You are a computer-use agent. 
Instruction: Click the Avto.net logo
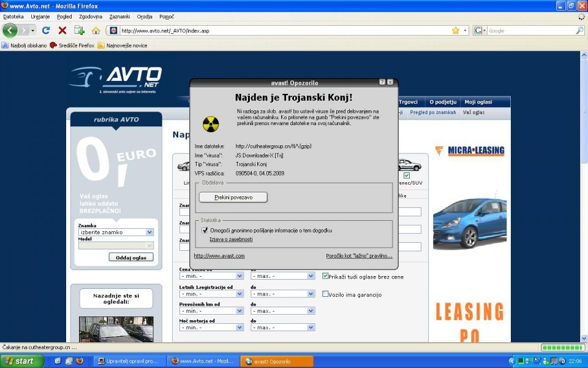[x=116, y=80]
